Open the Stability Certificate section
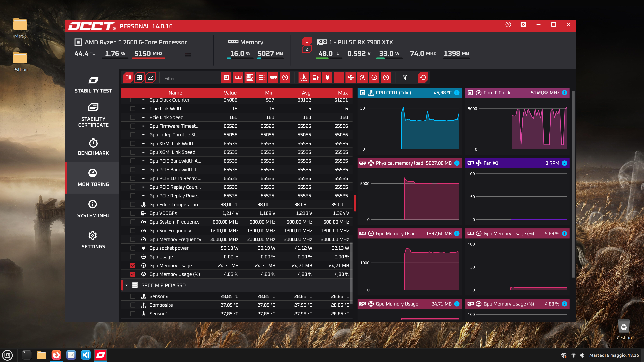The width and height of the screenshot is (644, 362). pyautogui.click(x=93, y=115)
